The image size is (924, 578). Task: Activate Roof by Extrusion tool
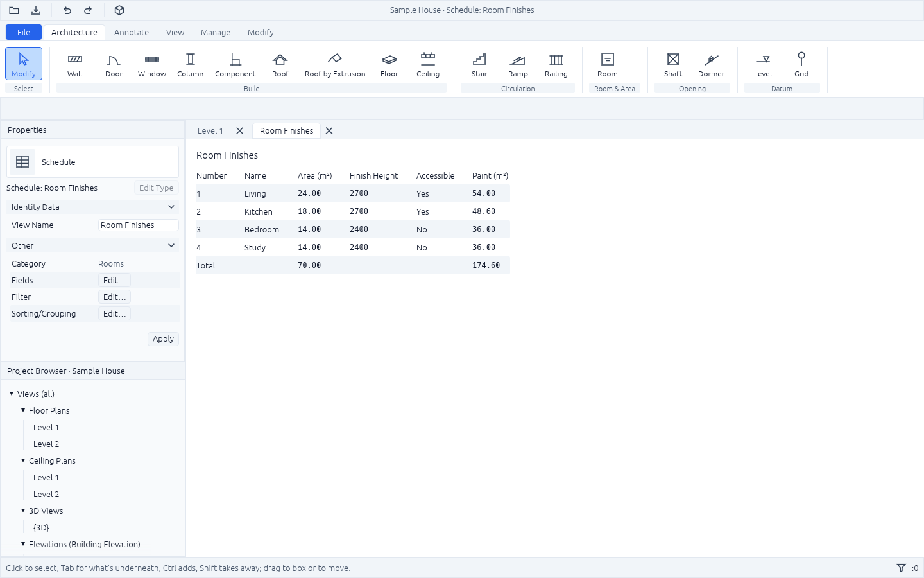click(x=335, y=64)
